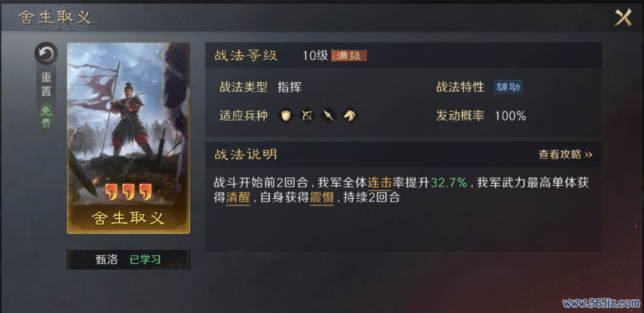Close the 舍生取义 panel with crossed swords

[x=622, y=17]
